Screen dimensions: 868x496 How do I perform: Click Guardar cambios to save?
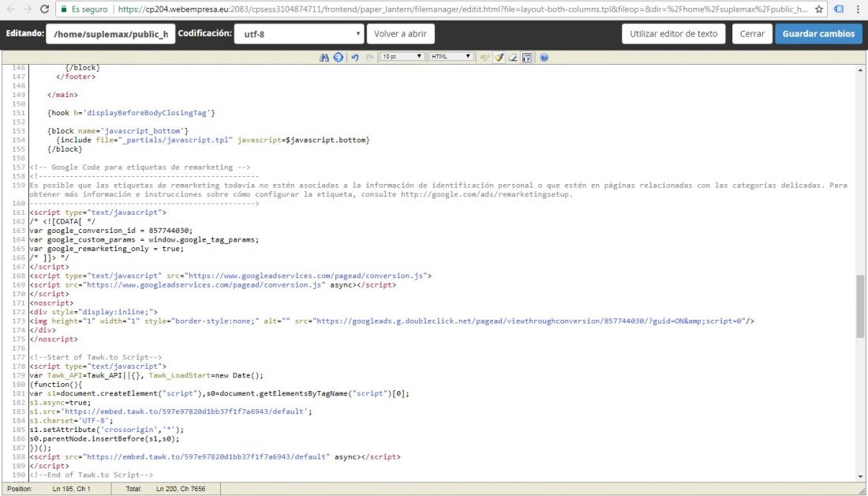818,34
